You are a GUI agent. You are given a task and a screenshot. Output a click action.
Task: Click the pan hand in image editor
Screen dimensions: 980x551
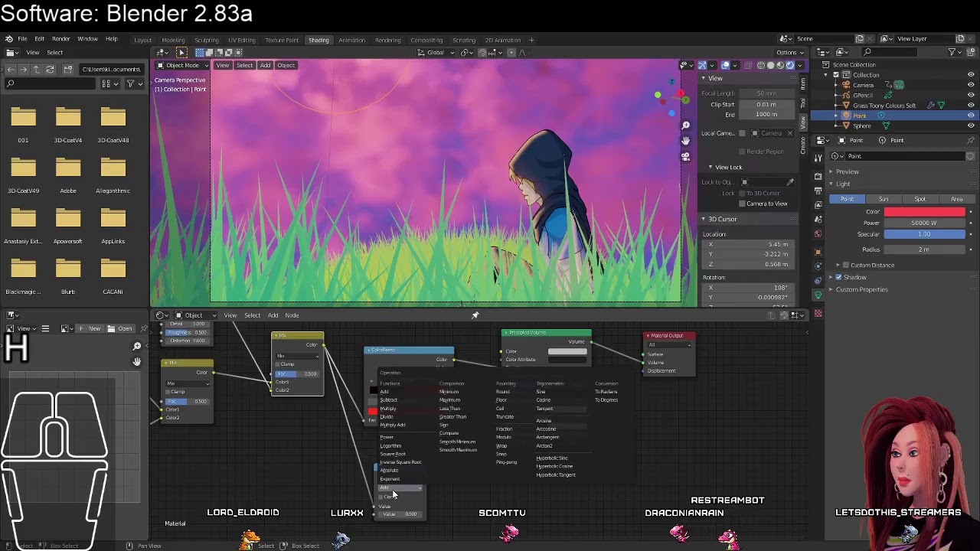(136, 361)
